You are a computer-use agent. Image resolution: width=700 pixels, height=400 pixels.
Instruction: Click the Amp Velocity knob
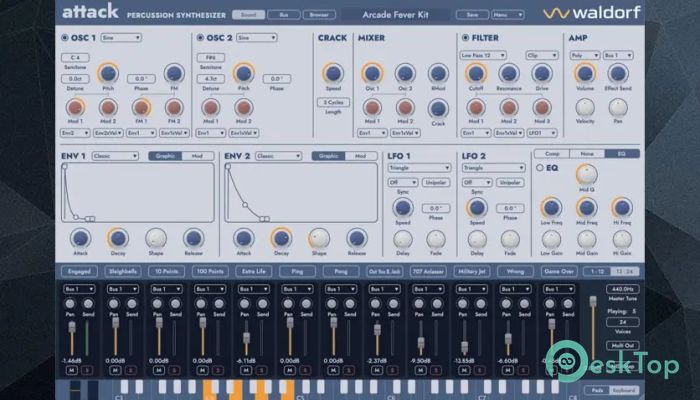[x=585, y=108]
